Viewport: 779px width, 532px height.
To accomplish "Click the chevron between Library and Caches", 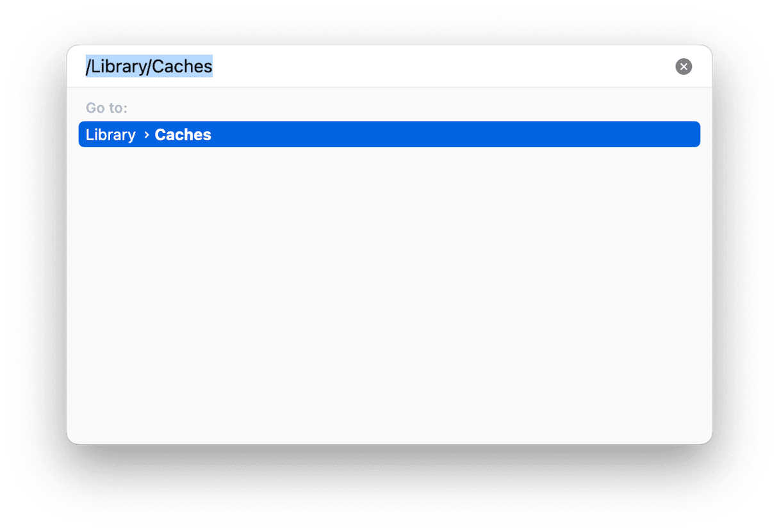I will click(146, 135).
